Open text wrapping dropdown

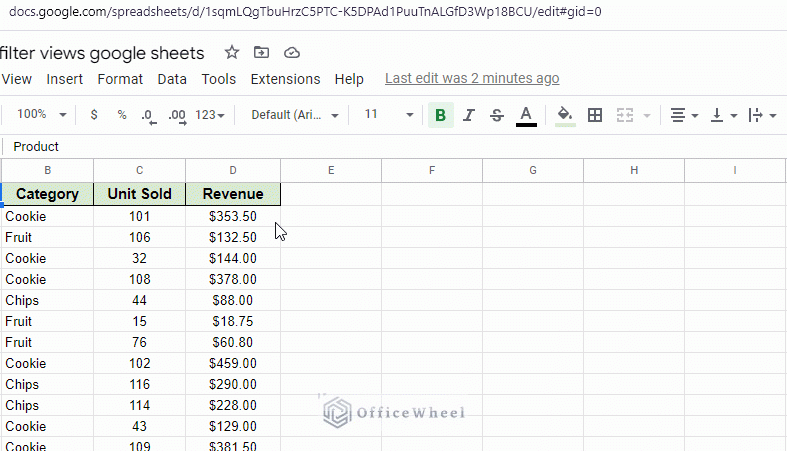coord(762,115)
